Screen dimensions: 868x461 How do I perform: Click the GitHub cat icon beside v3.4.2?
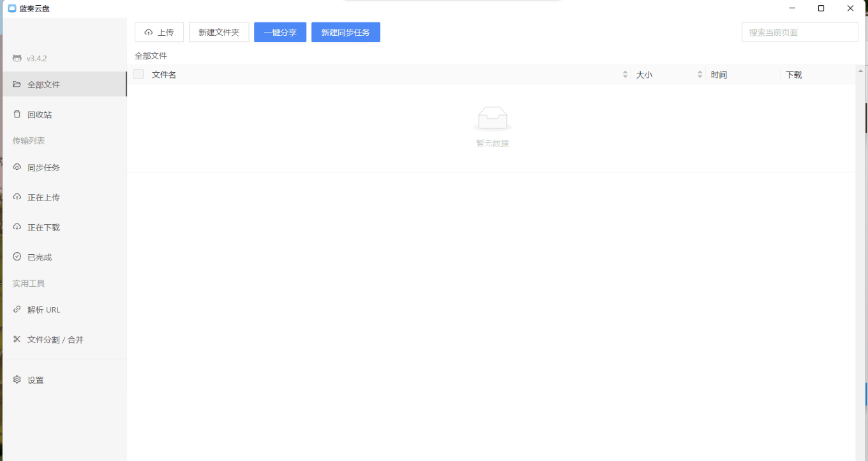(17, 58)
